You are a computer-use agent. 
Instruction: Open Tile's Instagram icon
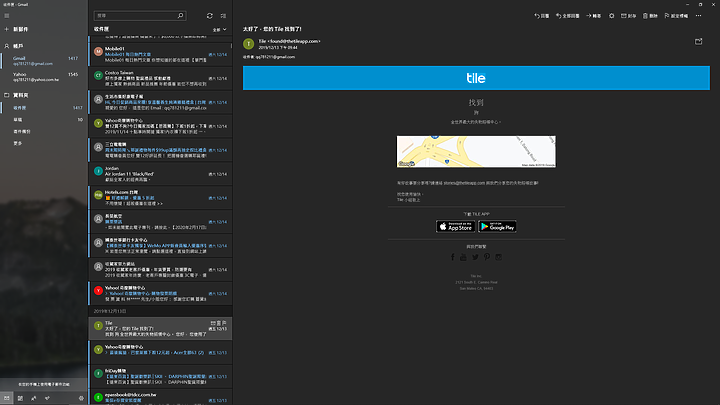coord(498,257)
